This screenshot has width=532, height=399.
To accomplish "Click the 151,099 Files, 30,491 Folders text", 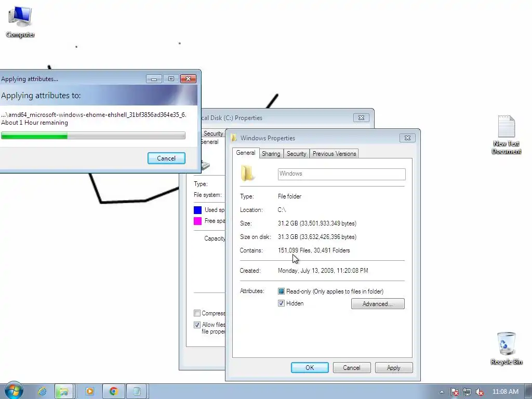I will point(314,250).
